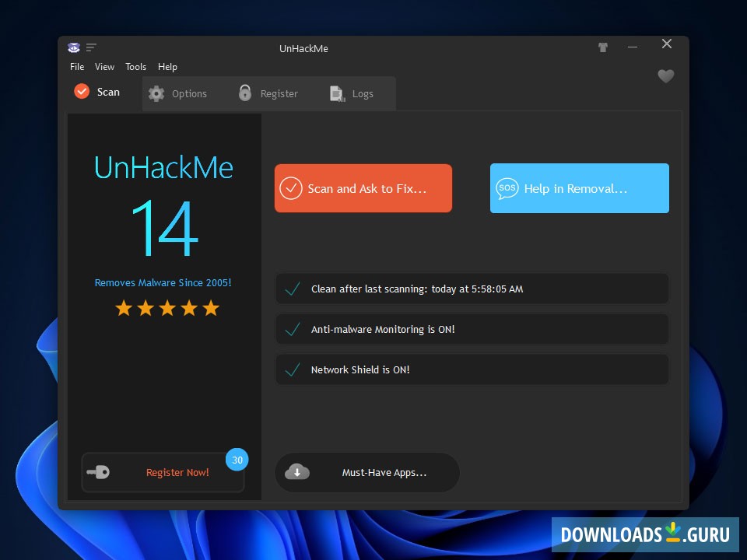Click the five-star rating
The width and height of the screenshot is (747, 560).
coord(167,309)
